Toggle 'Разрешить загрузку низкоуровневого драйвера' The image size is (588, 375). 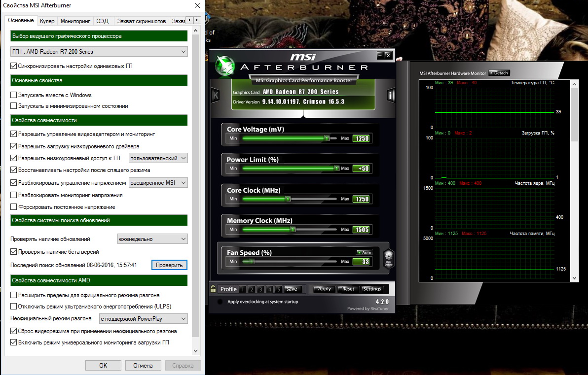(x=13, y=146)
